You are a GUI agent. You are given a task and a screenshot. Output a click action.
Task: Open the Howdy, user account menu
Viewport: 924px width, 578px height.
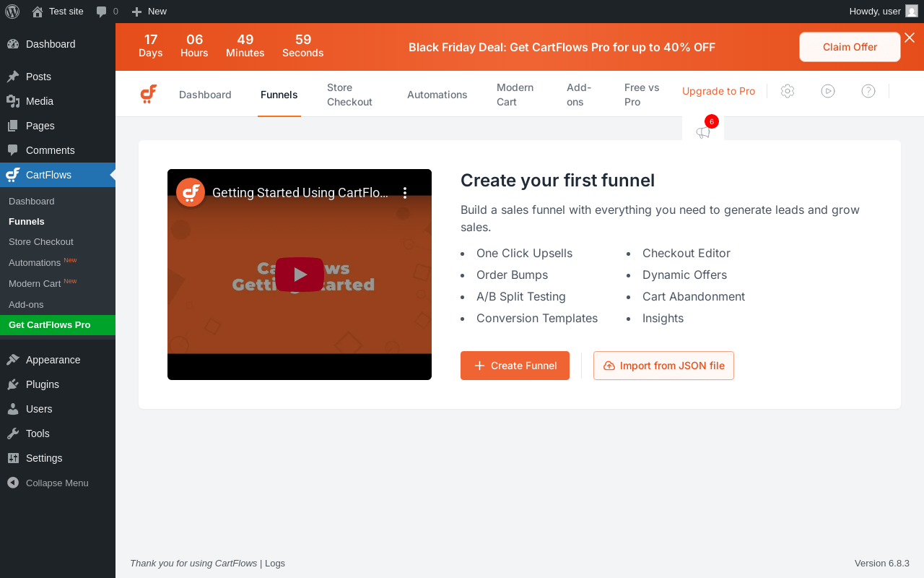tap(883, 11)
